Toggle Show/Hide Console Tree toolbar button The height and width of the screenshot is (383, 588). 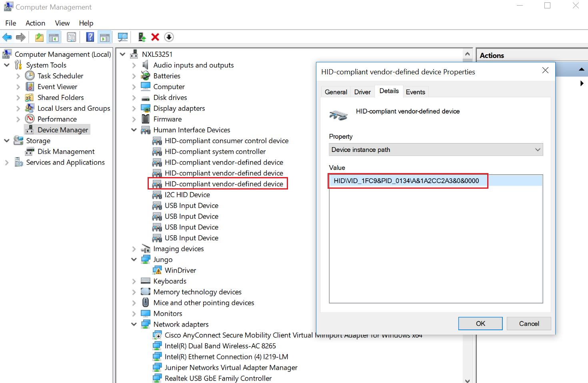click(x=54, y=37)
